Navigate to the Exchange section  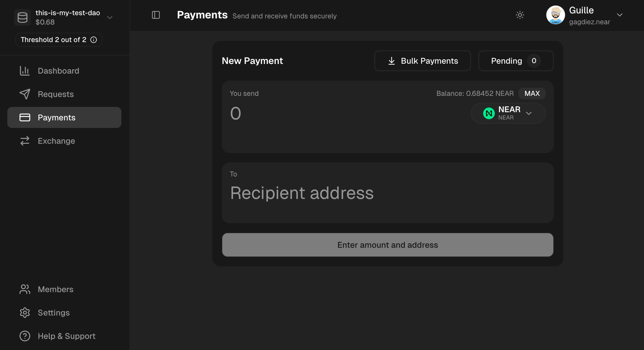[56, 141]
